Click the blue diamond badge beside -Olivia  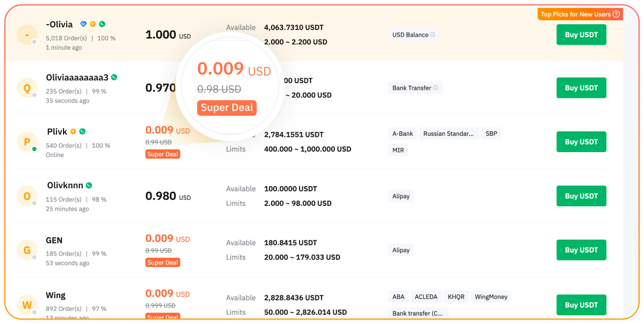[83, 24]
